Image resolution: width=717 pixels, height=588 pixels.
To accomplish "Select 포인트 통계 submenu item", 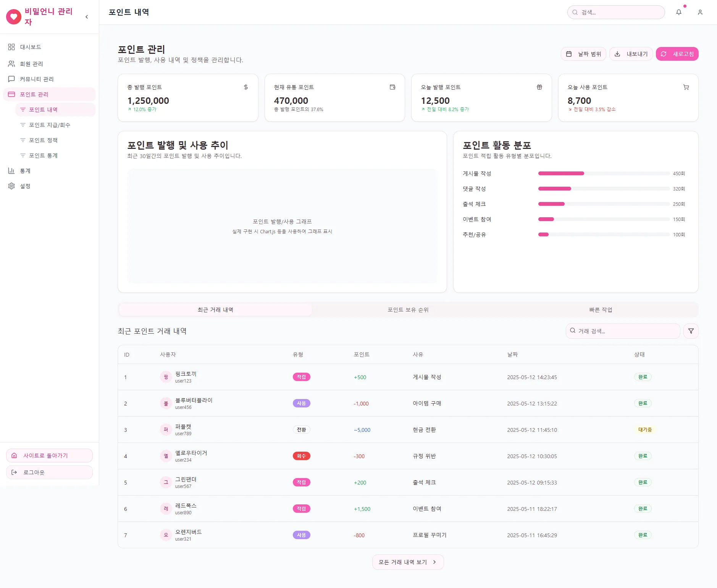I will pos(55,155).
